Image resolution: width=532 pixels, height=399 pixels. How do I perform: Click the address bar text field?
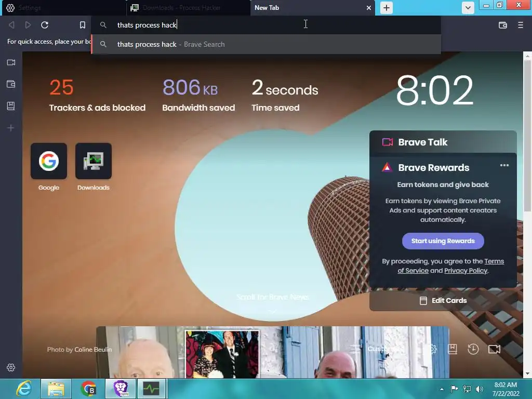coord(267,25)
